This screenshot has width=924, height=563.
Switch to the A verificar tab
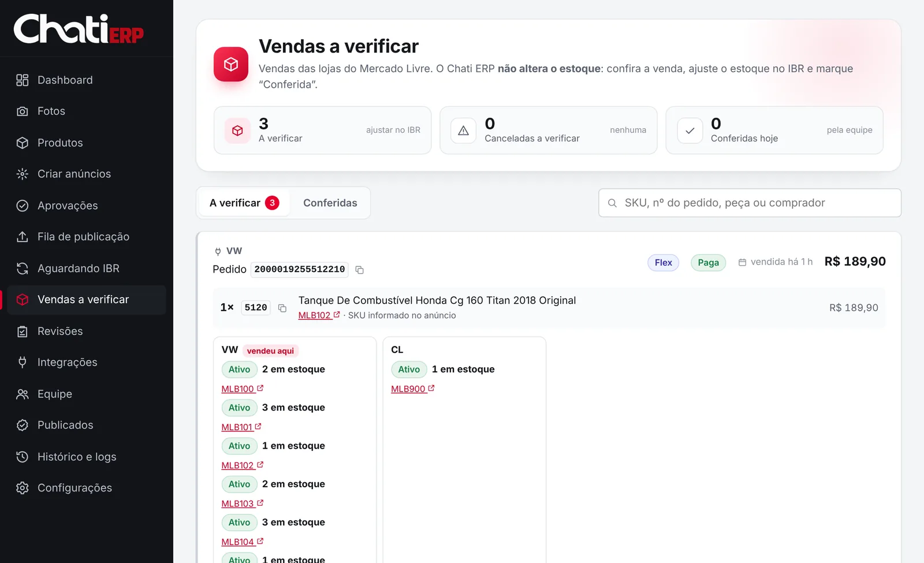pyautogui.click(x=244, y=203)
